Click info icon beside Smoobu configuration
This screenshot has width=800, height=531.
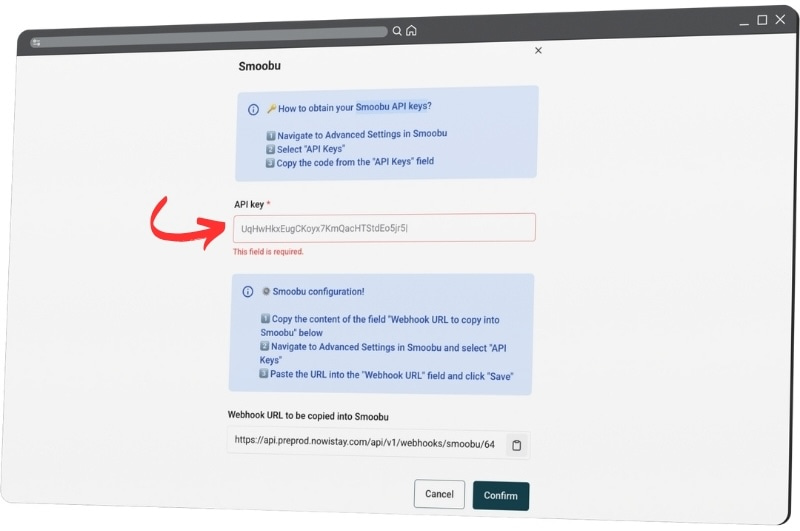click(x=247, y=291)
